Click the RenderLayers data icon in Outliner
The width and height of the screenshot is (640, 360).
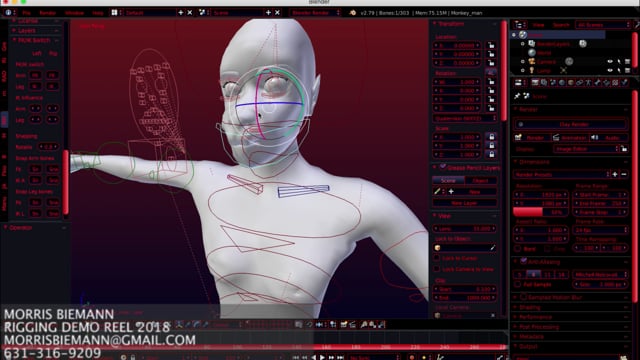[x=583, y=44]
